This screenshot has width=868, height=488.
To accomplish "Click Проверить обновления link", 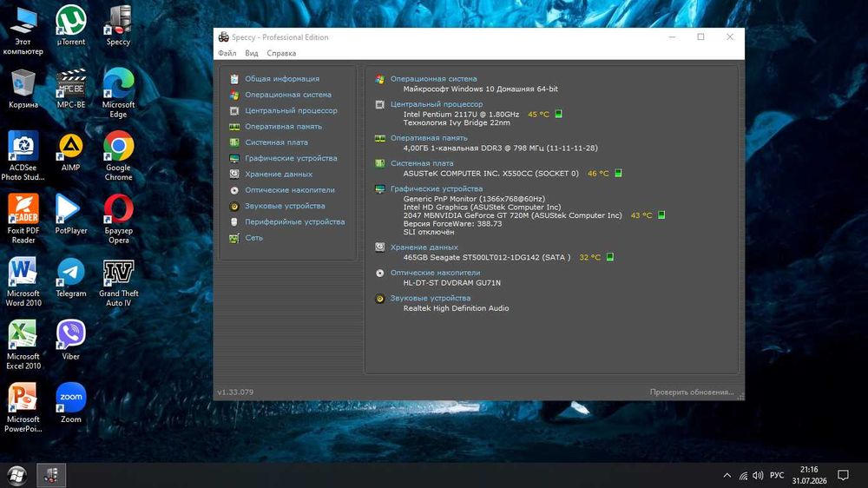I will [692, 392].
